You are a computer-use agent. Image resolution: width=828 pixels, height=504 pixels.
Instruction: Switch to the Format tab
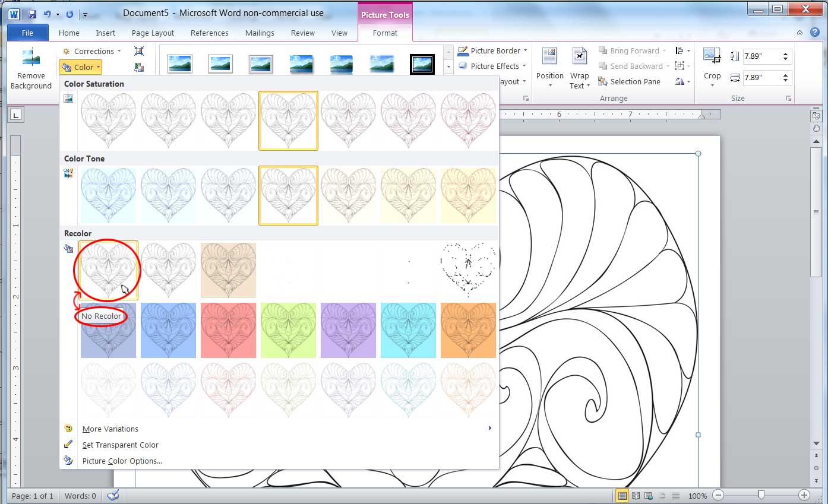(x=385, y=33)
